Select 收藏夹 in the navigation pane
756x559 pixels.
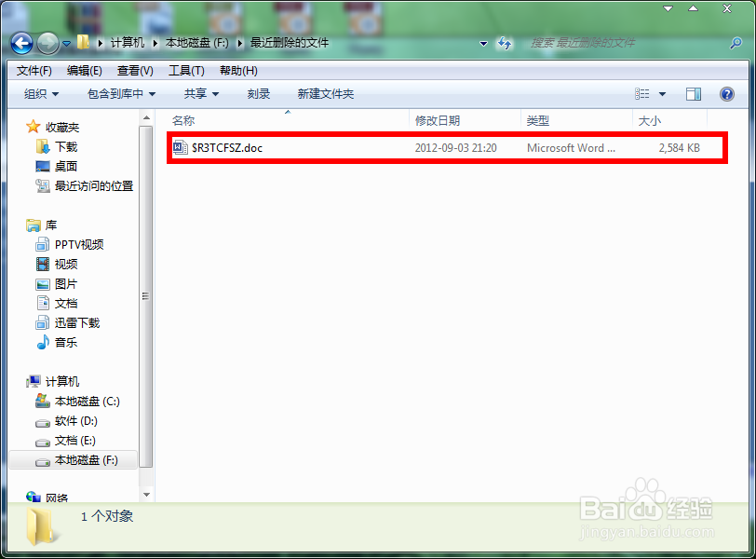coord(62,128)
